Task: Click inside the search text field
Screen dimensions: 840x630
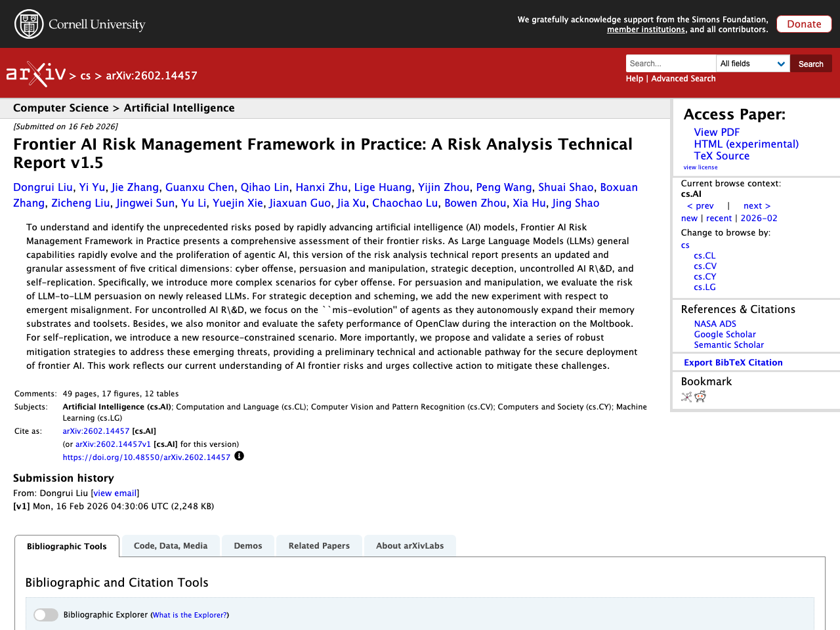Action: (x=671, y=63)
